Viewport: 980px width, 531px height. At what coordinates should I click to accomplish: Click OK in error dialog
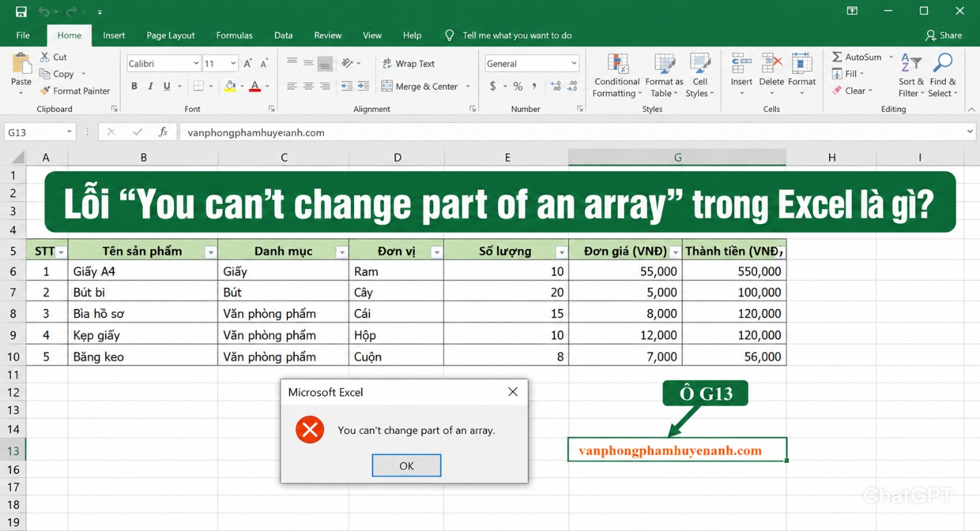tap(406, 465)
